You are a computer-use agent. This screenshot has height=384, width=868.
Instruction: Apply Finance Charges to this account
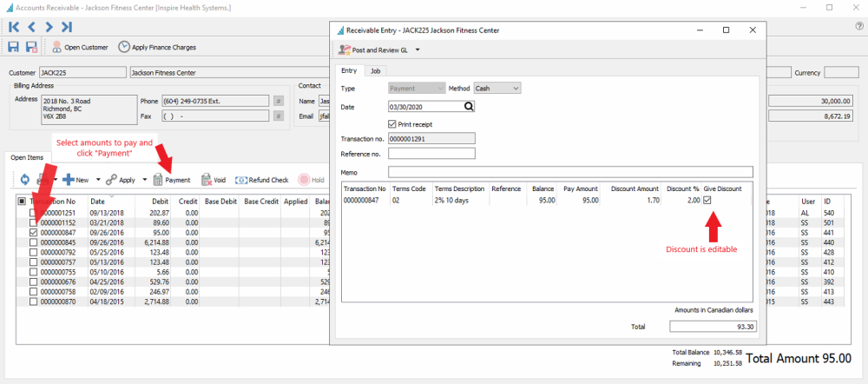(157, 47)
